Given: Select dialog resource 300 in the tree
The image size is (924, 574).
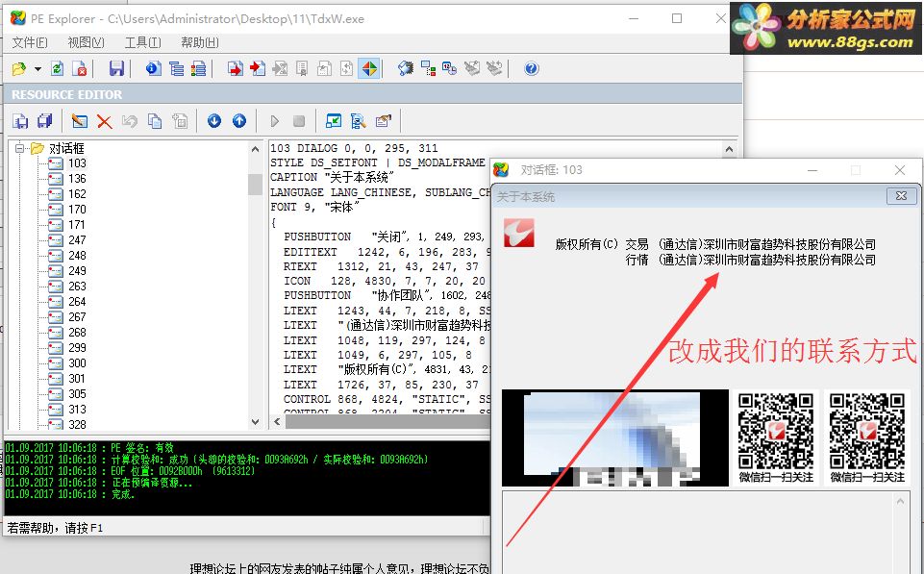Looking at the screenshot, I should 77,363.
